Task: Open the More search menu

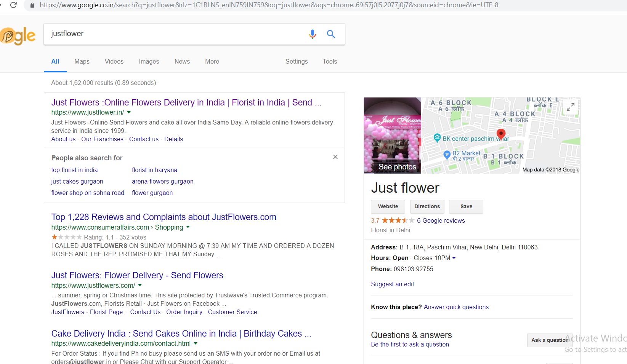Action: [212, 61]
